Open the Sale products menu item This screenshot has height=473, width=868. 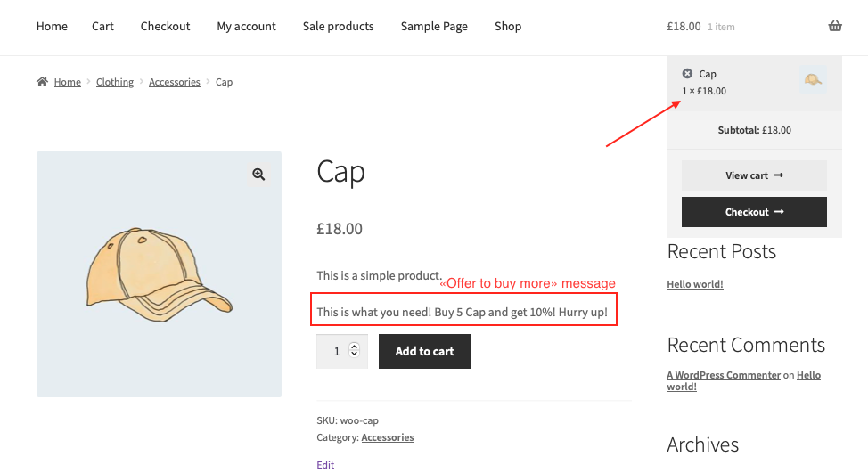coord(339,26)
